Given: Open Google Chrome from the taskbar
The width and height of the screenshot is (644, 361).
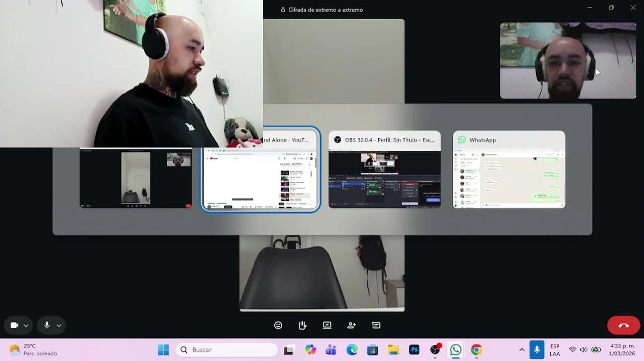Looking at the screenshot, I should (476, 350).
